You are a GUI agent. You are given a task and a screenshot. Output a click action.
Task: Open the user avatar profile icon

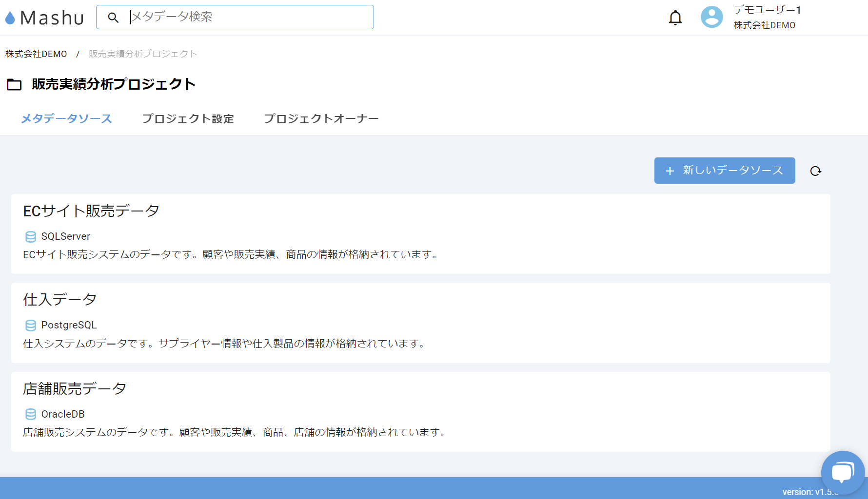[x=711, y=17]
